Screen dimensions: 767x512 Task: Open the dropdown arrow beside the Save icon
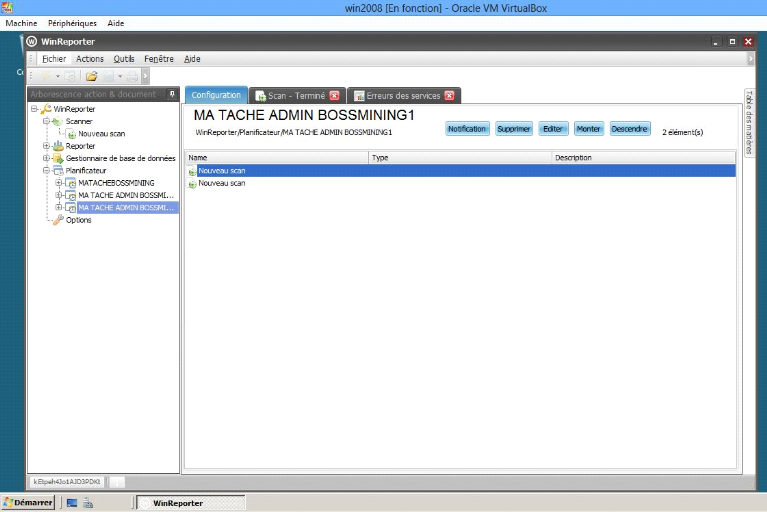click(120, 76)
